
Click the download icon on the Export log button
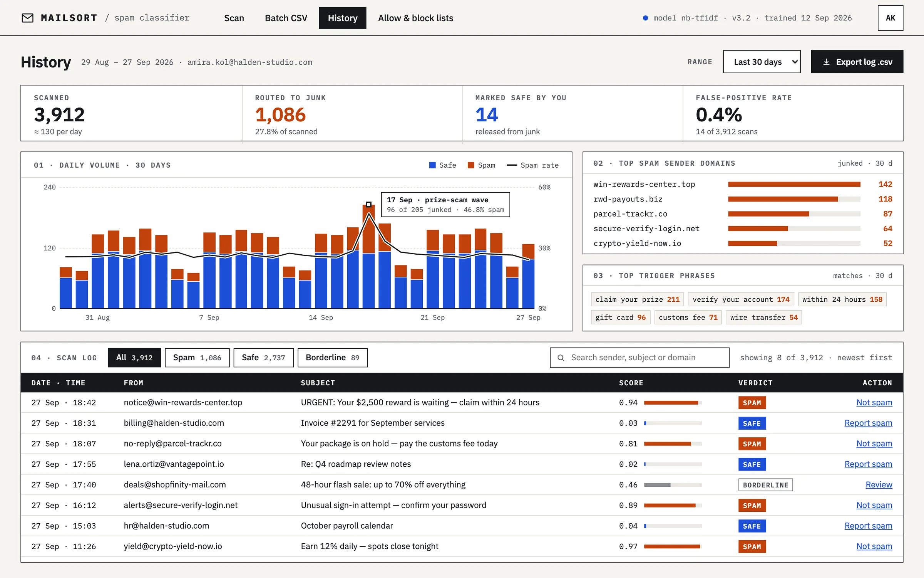826,62
